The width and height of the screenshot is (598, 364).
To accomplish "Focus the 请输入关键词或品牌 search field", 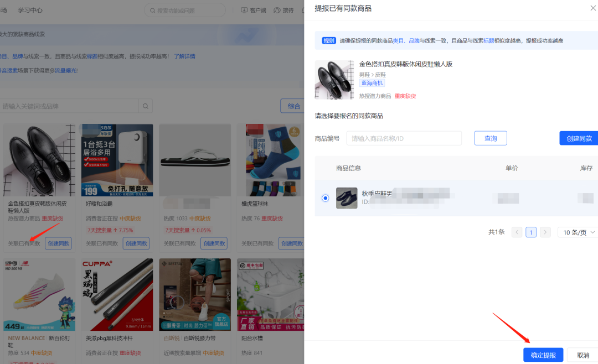I will pos(69,106).
